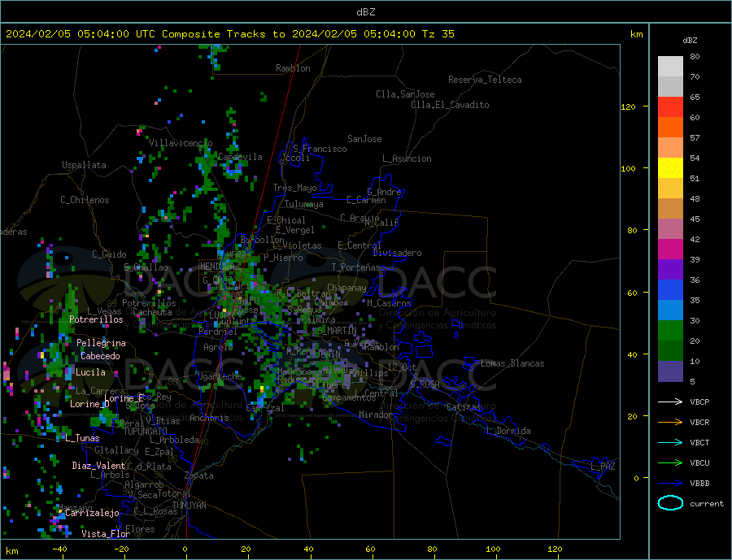Click the orange VBCR arrow icon

pyautogui.click(x=670, y=423)
